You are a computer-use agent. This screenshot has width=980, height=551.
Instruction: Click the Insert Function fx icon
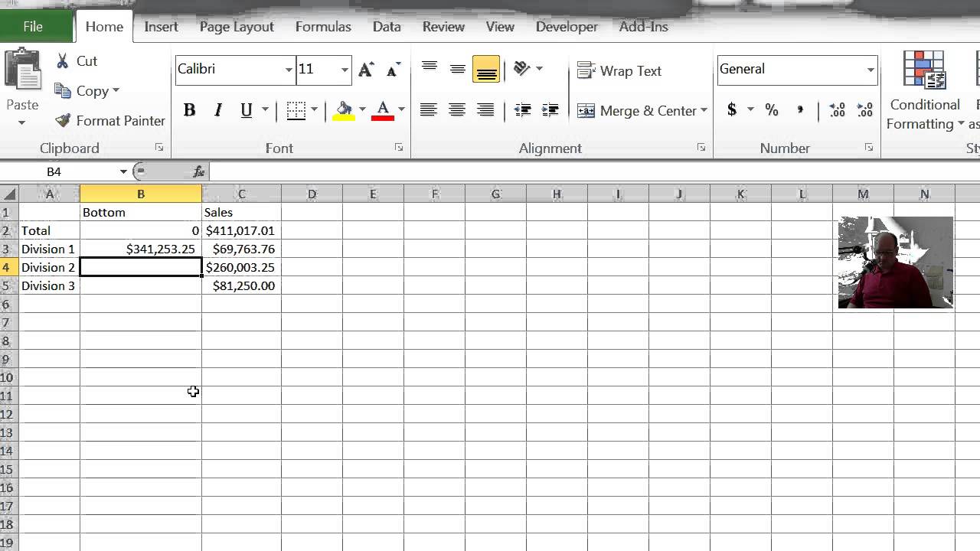click(199, 171)
